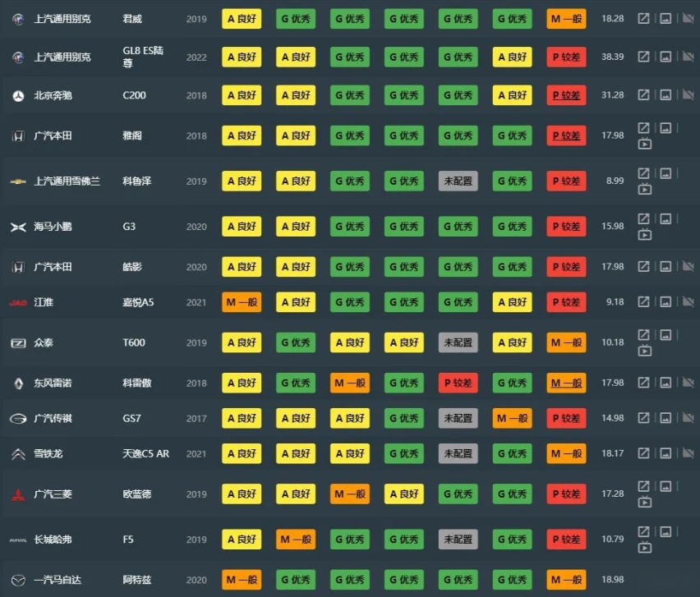700x597 pixels.
Task: View images for 嘉悦A5 row
Action: point(665,301)
